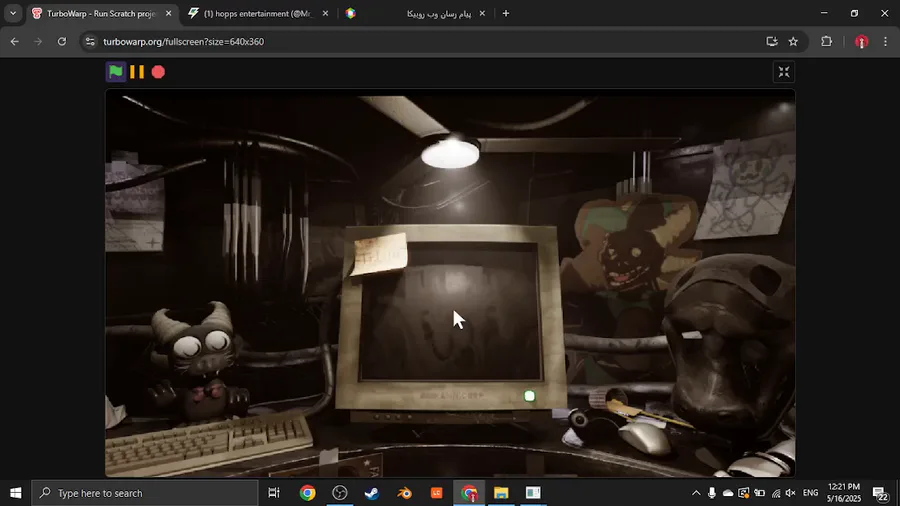Click the green power light on the monitor

coord(529,396)
